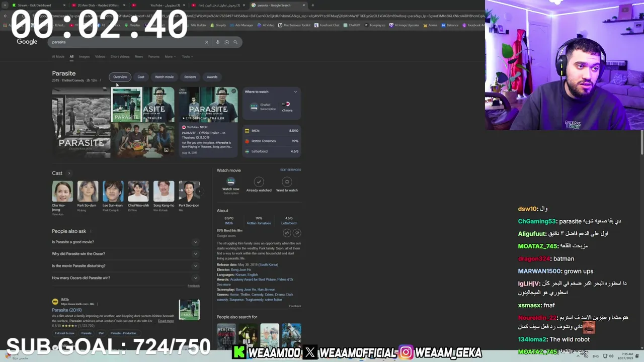This screenshot has width=644, height=362.
Task: Expand 'How many Oscars did Parasite win?'
Action: click(x=125, y=278)
